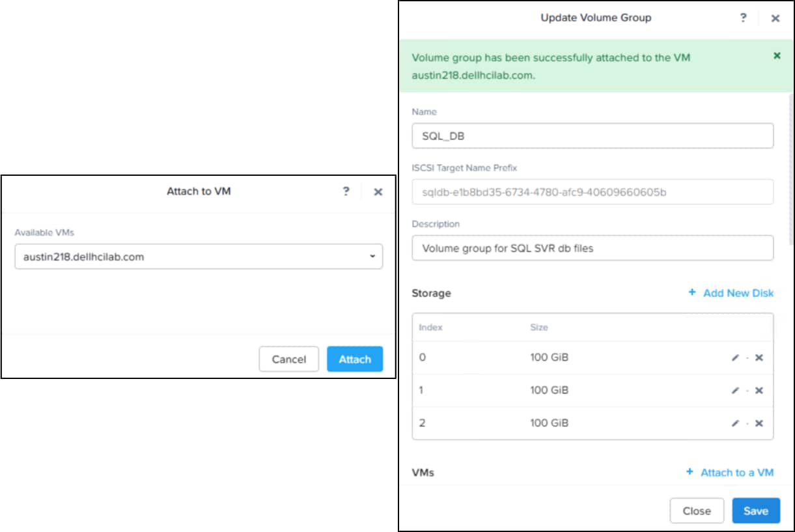
Task: Click the Update Volume Group dialog scrollbar
Action: [x=792, y=169]
